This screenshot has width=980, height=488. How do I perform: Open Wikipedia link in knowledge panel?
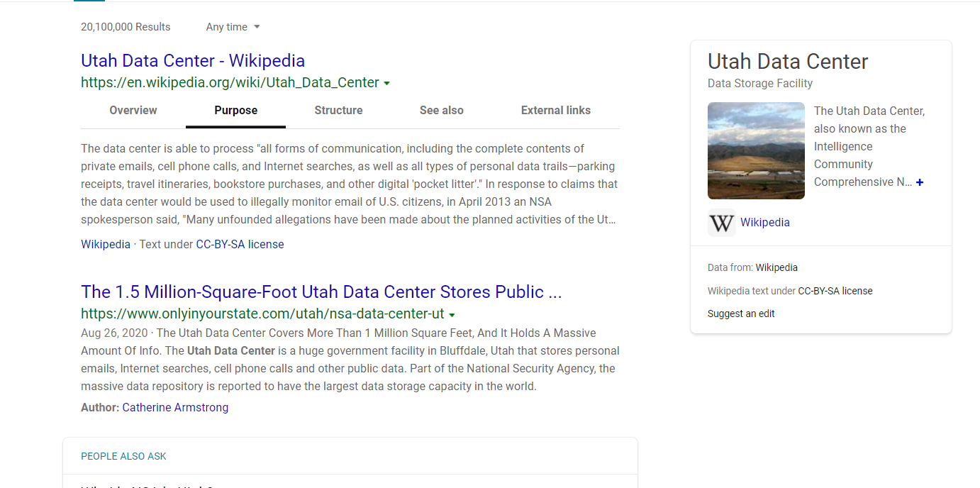point(764,223)
